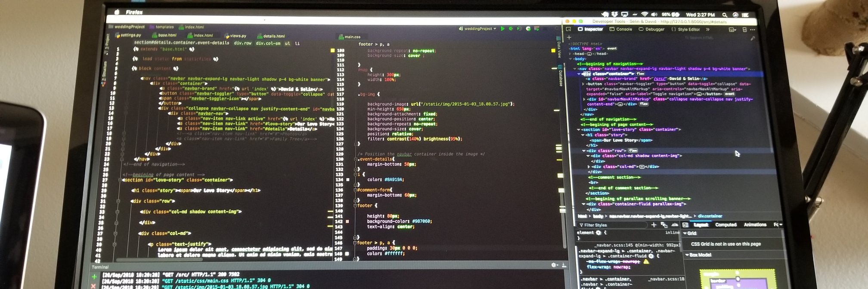Switch to the Layout tab in sidebar
Viewport: 868px width, 289px height.
click(701, 225)
